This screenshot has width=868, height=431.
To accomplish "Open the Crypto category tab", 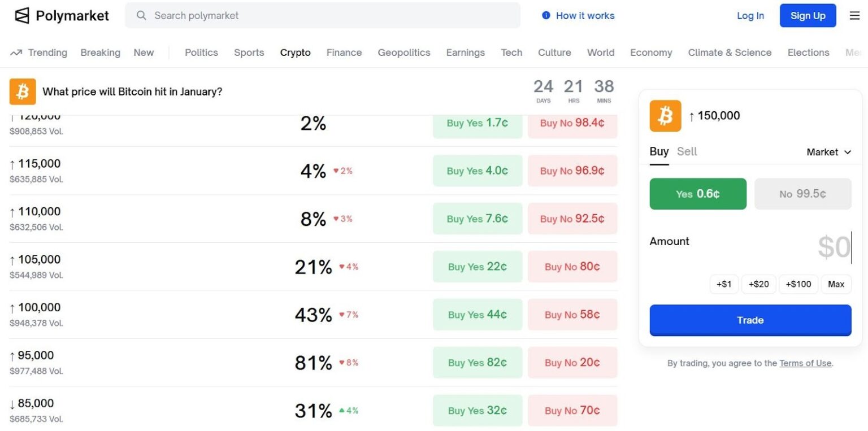I will point(295,53).
